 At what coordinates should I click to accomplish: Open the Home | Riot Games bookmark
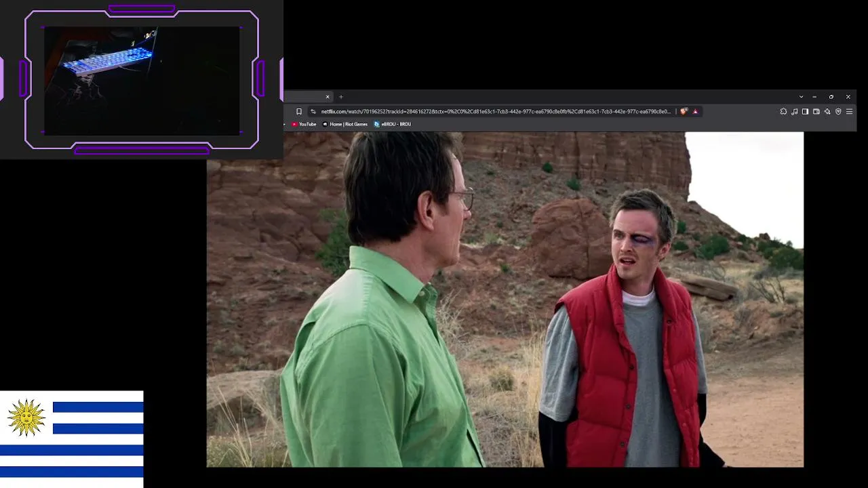[x=345, y=124]
